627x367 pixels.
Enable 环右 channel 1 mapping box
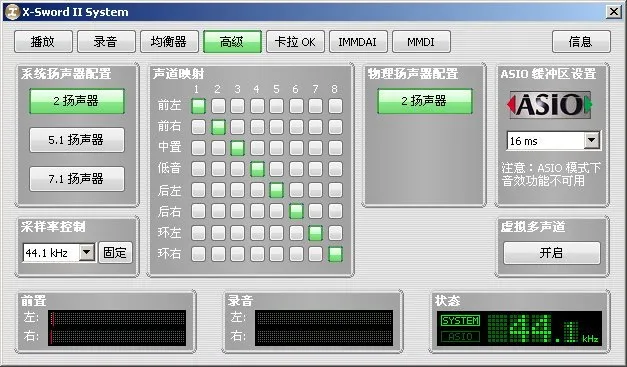click(x=198, y=254)
